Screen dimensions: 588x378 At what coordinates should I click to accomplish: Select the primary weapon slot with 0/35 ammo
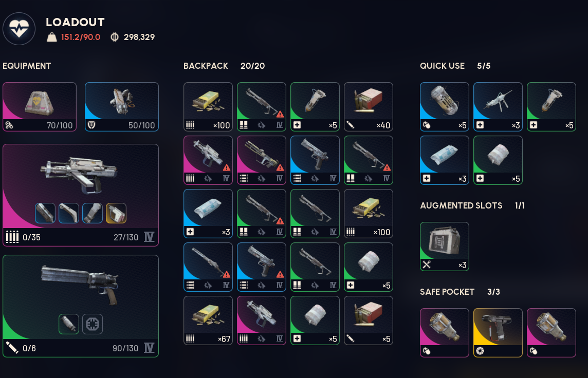click(81, 195)
